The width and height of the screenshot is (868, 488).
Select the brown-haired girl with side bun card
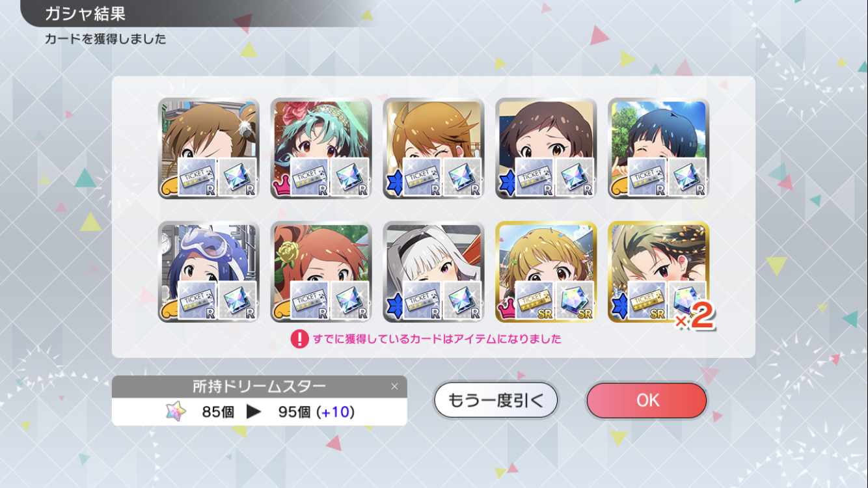(208, 148)
